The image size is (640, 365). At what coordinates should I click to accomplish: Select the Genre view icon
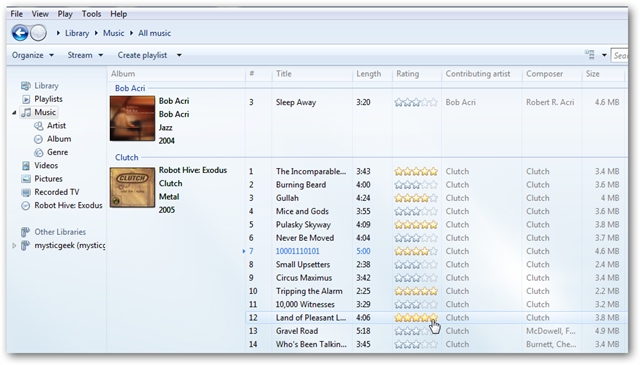38,152
